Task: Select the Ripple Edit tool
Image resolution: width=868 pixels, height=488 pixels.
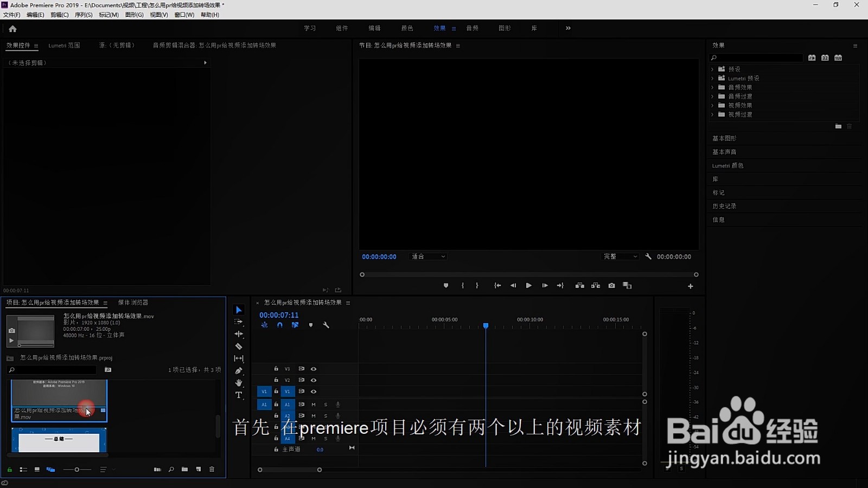Action: (x=239, y=334)
